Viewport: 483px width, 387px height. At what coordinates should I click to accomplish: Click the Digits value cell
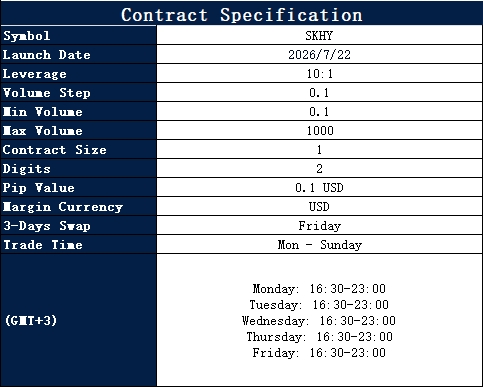319,168
